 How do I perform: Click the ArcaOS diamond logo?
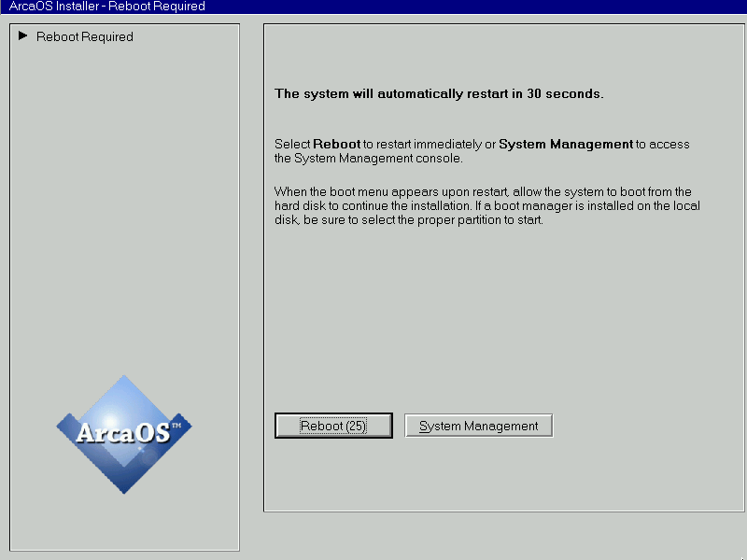click(x=124, y=434)
